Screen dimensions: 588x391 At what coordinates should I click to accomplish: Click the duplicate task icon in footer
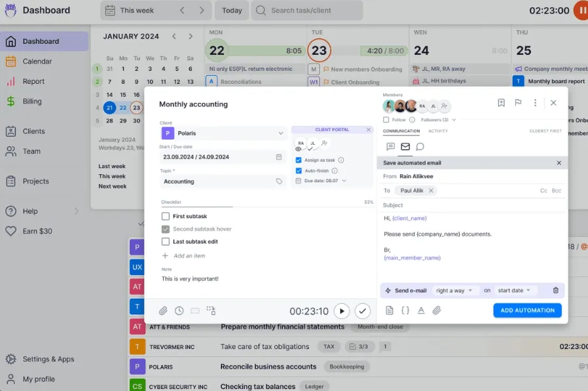211,310
